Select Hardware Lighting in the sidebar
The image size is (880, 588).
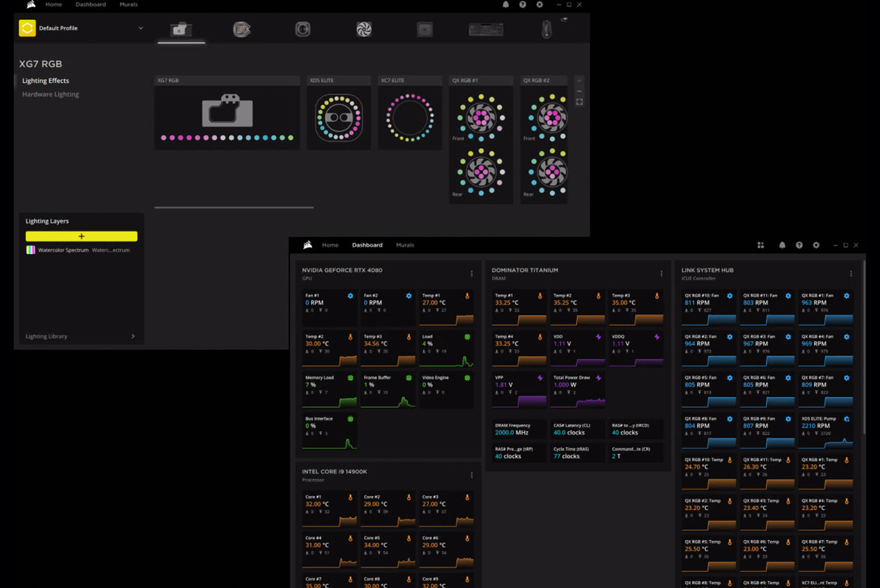(x=51, y=94)
